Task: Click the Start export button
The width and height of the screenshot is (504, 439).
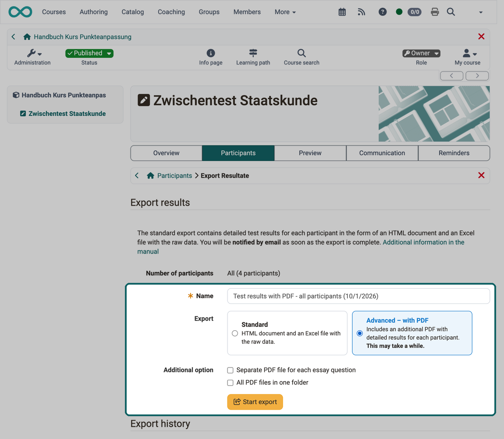Action: coord(255,402)
